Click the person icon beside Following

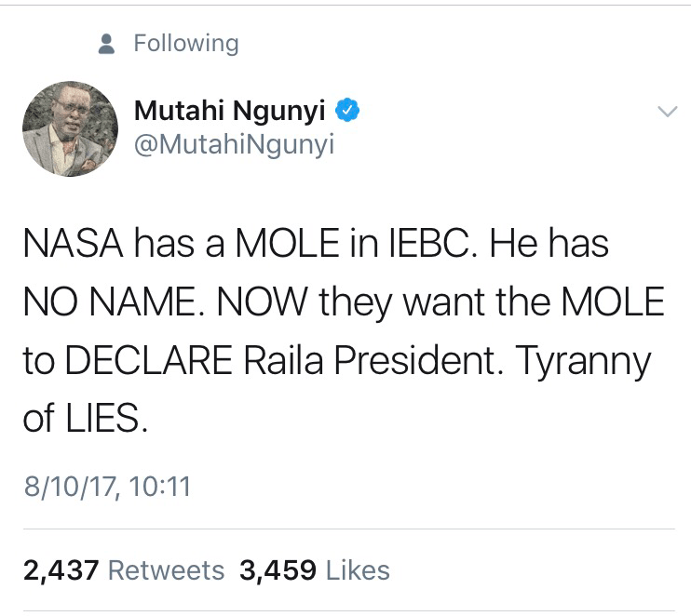click(107, 44)
